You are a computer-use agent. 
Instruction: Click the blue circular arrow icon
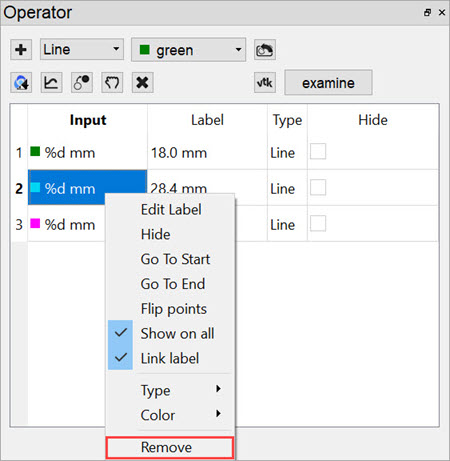[x=21, y=82]
